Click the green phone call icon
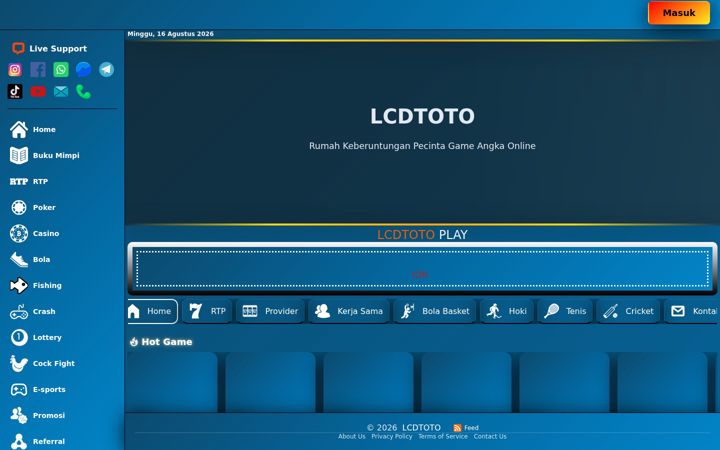 click(83, 91)
